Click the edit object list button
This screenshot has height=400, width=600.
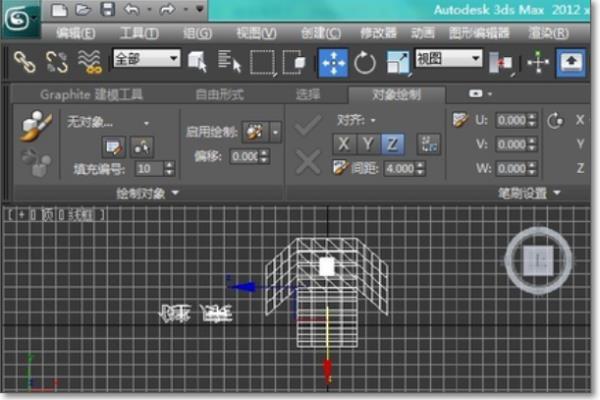tap(114, 147)
